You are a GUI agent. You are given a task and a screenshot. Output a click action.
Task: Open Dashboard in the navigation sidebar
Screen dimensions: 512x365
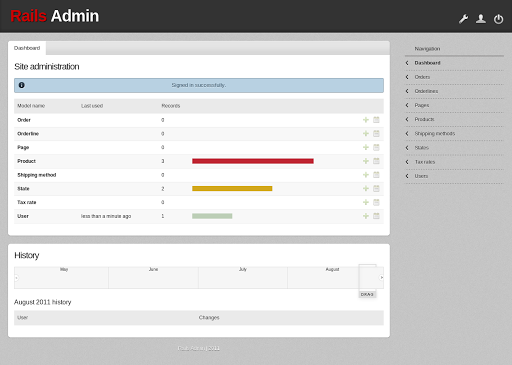(x=427, y=63)
